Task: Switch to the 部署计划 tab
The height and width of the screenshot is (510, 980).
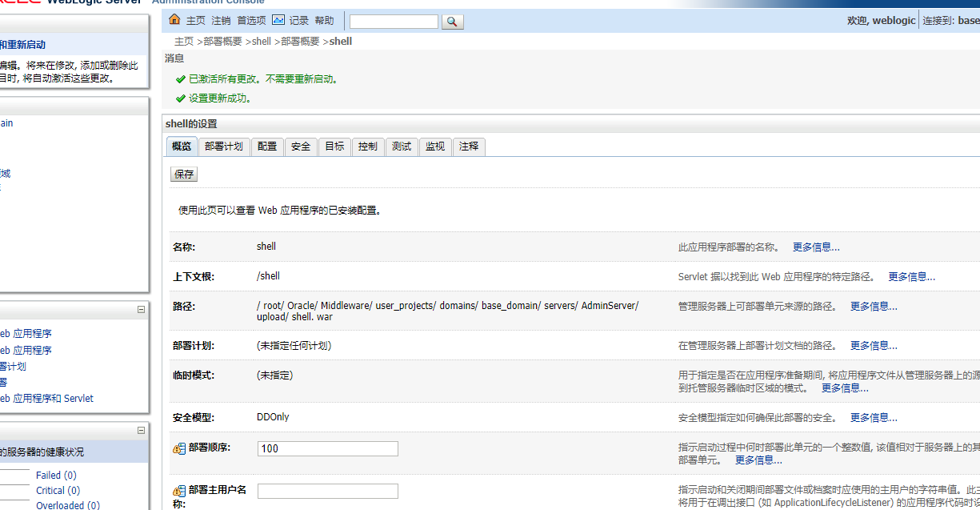Action: [223, 147]
